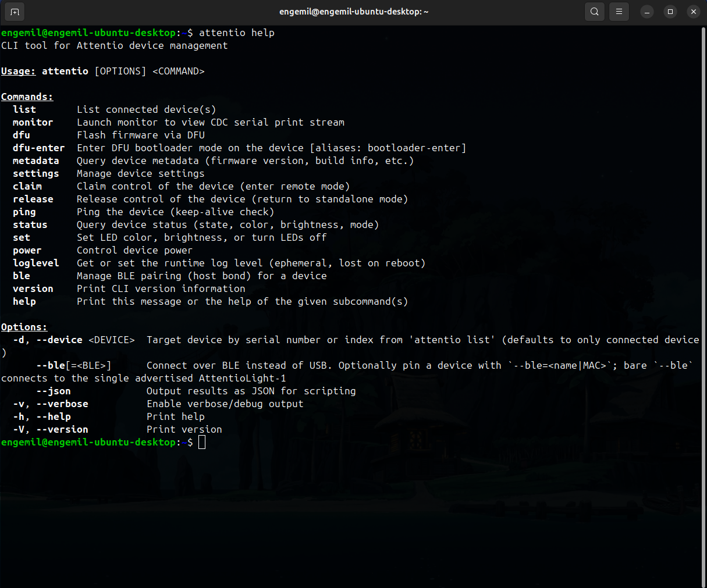Click the 'dfu' command name

point(22,136)
